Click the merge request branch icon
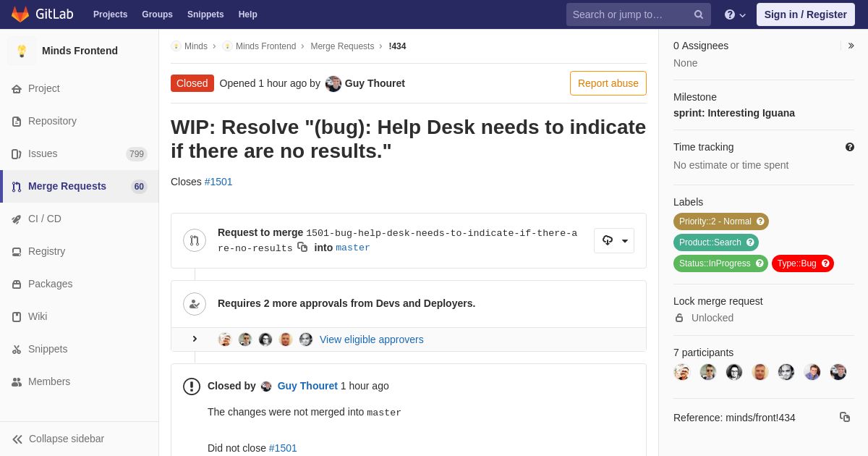The width and height of the screenshot is (868, 456). [x=195, y=240]
